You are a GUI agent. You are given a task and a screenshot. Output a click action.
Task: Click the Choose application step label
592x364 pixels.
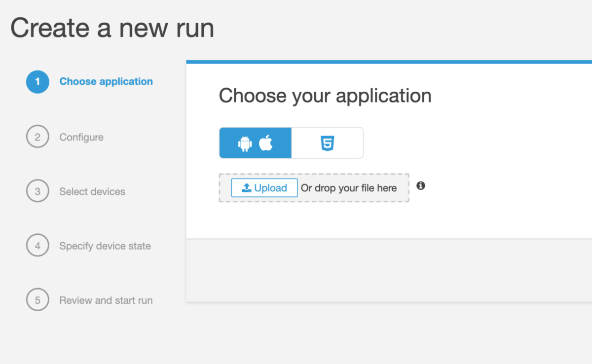tap(106, 81)
